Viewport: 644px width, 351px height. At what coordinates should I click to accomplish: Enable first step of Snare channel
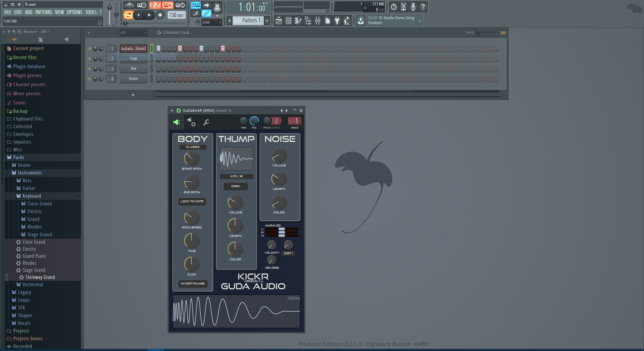click(159, 79)
